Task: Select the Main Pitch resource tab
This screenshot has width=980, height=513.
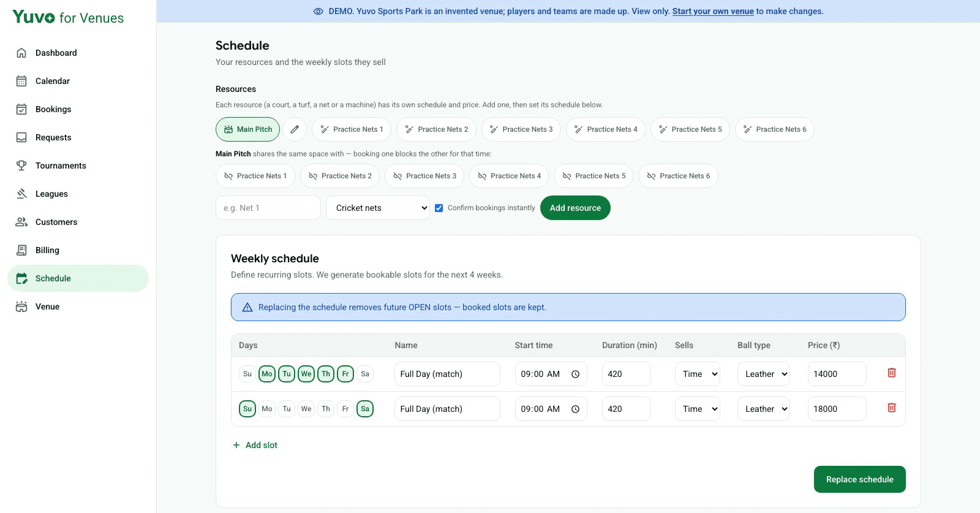Action: click(248, 129)
